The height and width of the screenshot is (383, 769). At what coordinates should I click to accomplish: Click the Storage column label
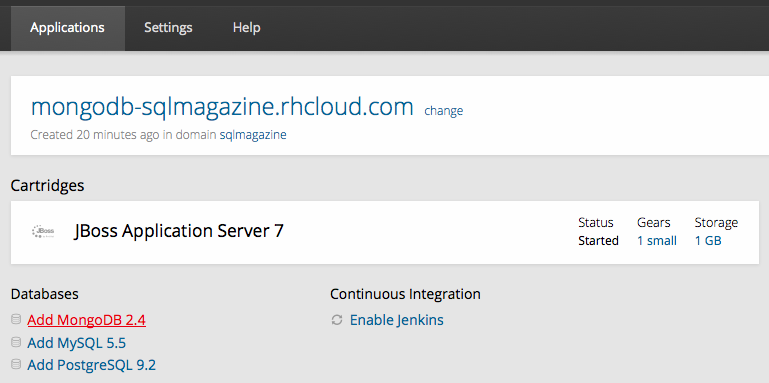[717, 223]
